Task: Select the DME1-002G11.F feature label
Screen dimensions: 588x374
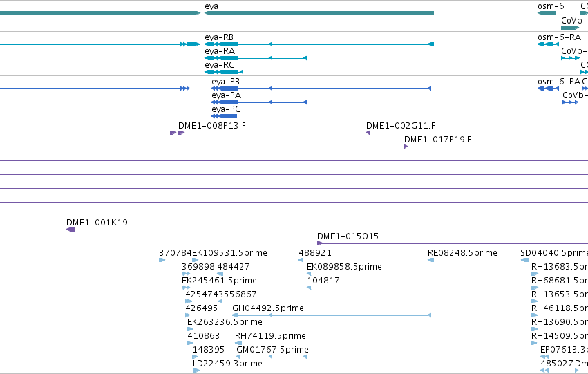Action: coord(401,126)
